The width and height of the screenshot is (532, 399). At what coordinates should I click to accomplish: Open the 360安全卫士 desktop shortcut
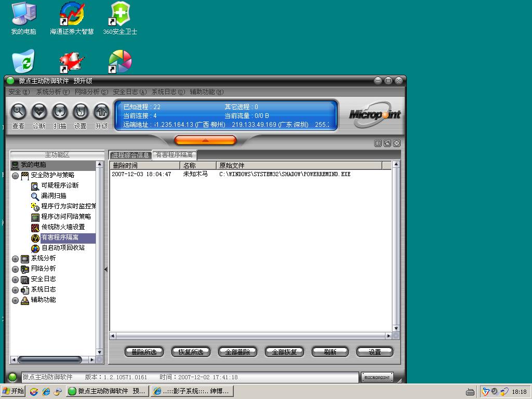tap(120, 18)
